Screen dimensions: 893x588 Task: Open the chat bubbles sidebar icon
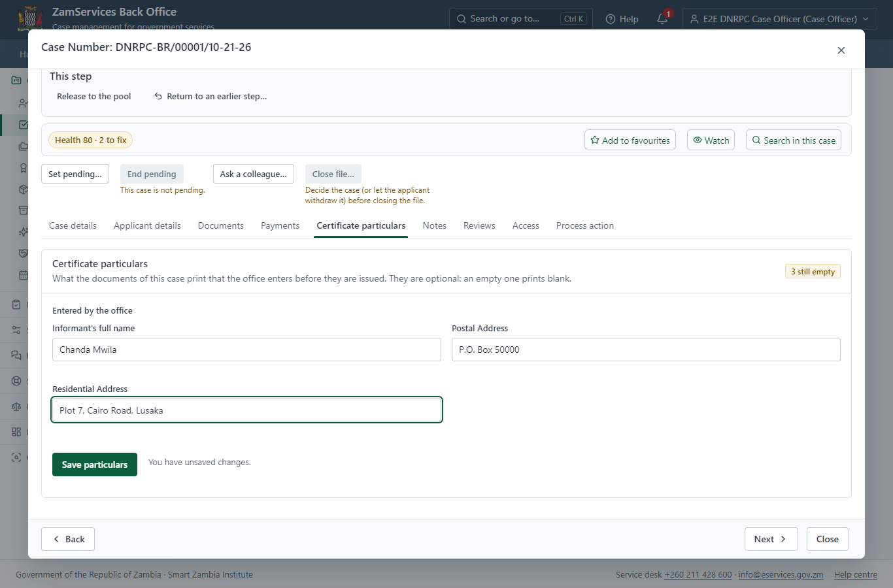pos(16,355)
